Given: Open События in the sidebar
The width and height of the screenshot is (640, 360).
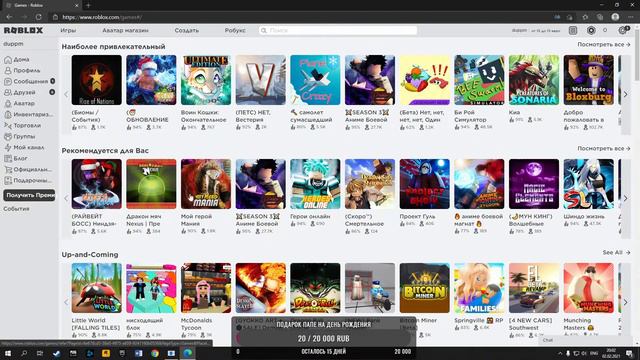Looking at the screenshot, I should [16, 209].
